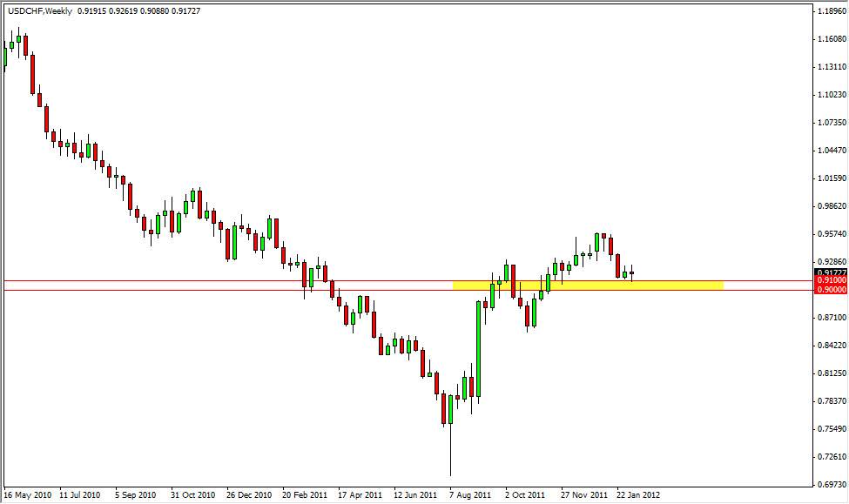This screenshot has height=504, width=849.
Task: Click the long lower wick at the chart low
Action: tap(450, 453)
